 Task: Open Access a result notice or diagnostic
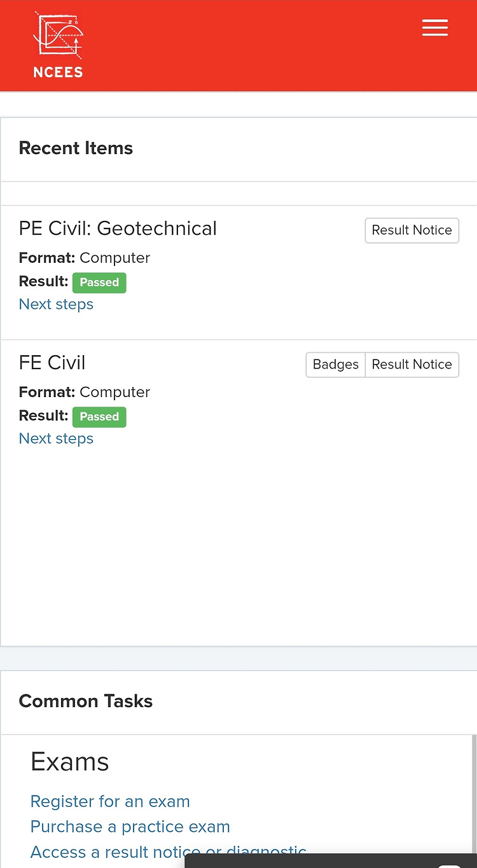point(169,852)
